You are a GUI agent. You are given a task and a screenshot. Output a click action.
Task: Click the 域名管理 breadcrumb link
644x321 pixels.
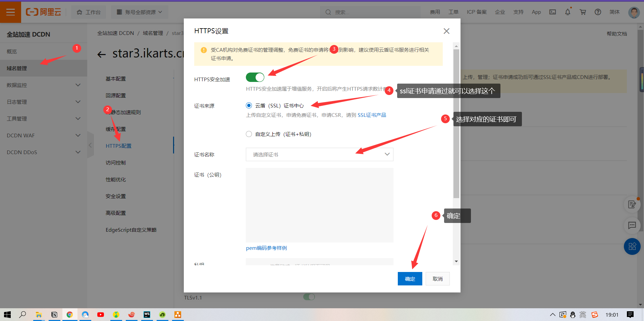(153, 33)
